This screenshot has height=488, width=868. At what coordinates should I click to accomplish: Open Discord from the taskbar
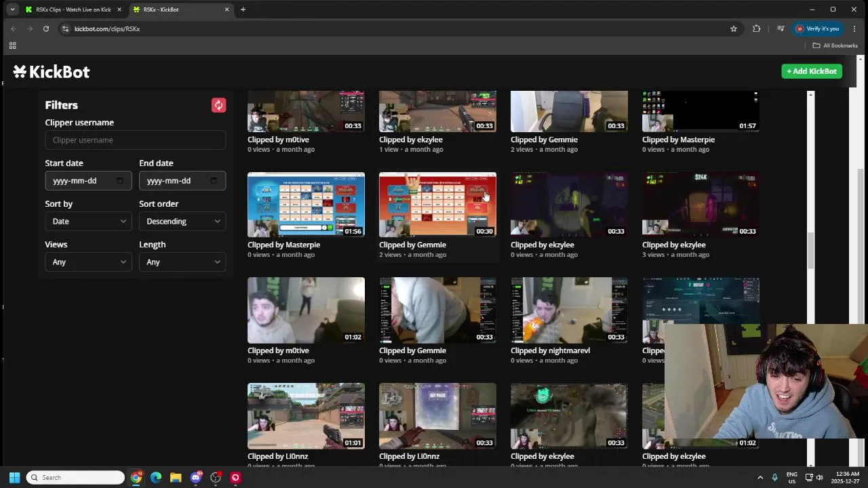coord(196,477)
